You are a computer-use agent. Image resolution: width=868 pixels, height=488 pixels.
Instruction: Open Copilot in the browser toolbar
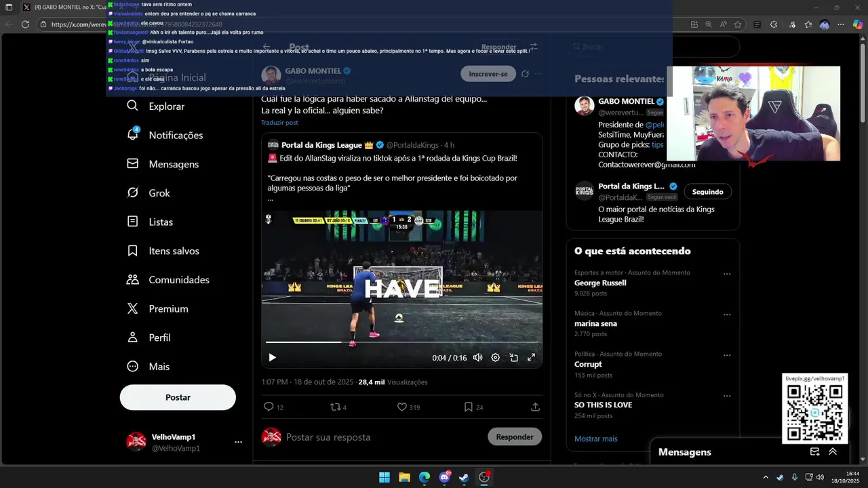(857, 24)
